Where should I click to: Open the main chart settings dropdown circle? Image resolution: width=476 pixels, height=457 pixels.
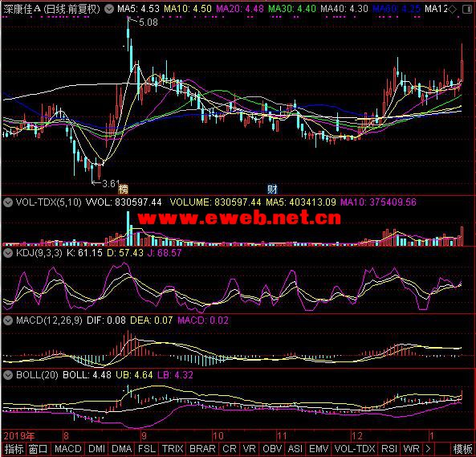pos(109,9)
